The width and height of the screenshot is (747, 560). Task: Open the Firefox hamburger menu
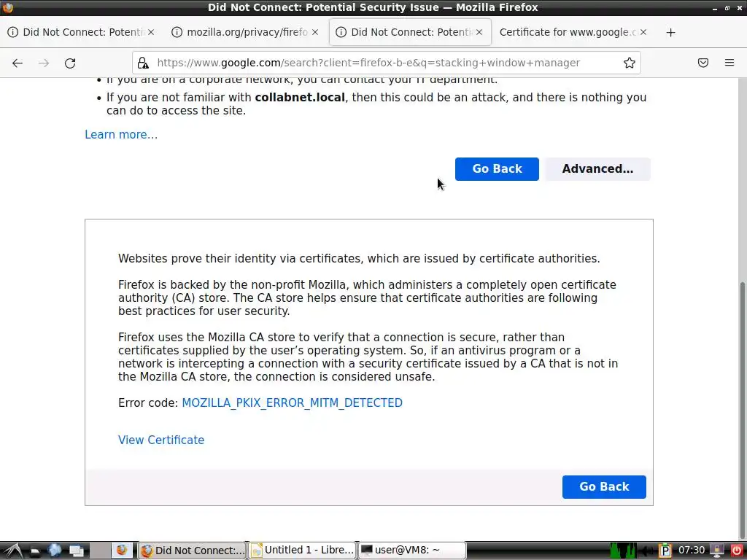pos(729,63)
